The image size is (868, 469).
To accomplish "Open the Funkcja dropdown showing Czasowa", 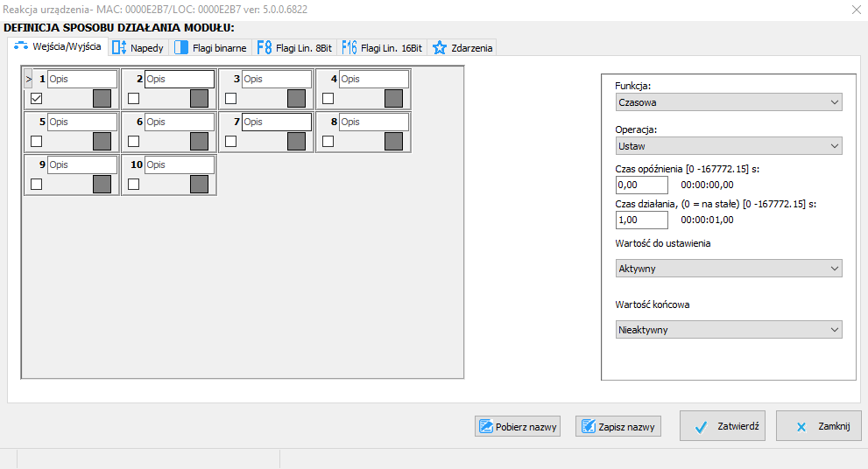I will [729, 102].
